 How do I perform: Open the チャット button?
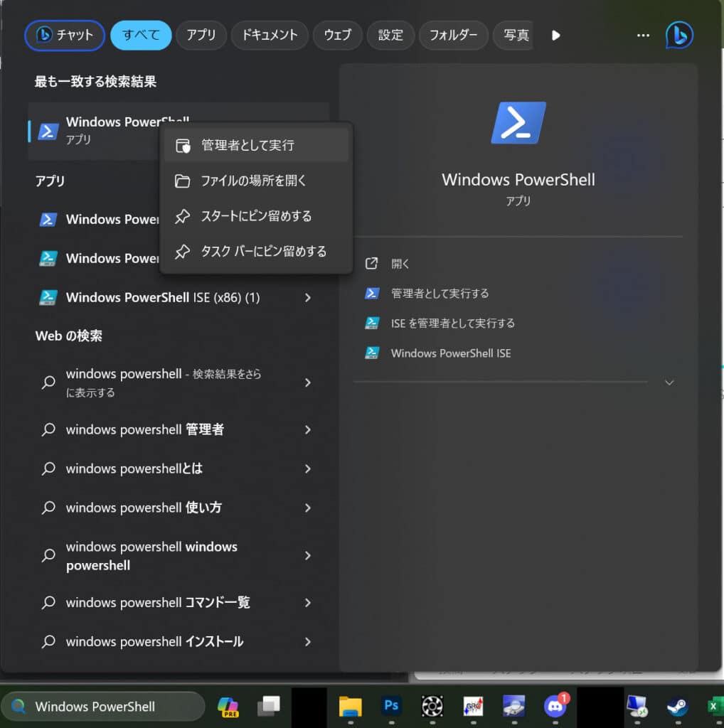click(x=65, y=35)
